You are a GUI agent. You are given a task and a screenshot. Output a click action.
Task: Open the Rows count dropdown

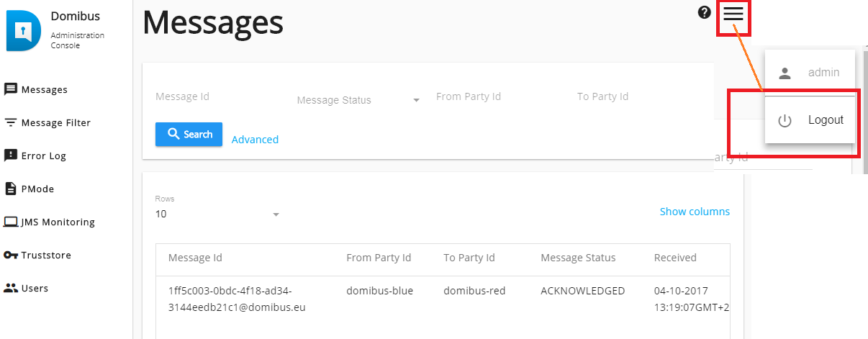pyautogui.click(x=217, y=214)
